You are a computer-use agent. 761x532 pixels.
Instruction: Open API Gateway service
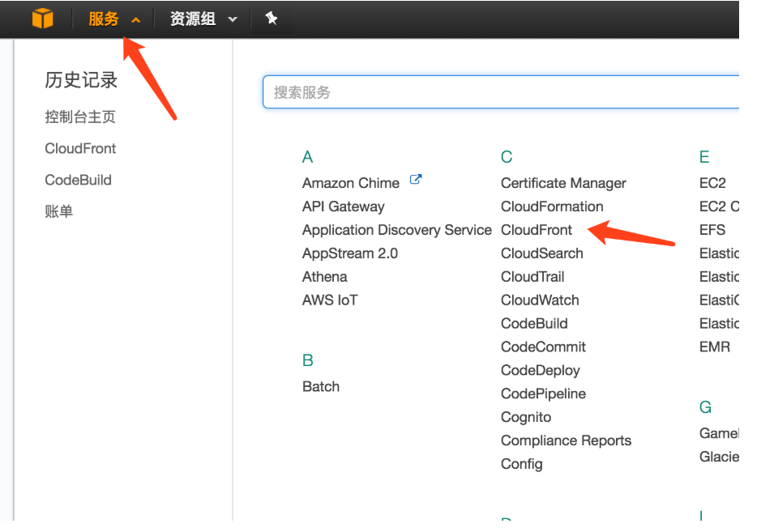pos(343,206)
